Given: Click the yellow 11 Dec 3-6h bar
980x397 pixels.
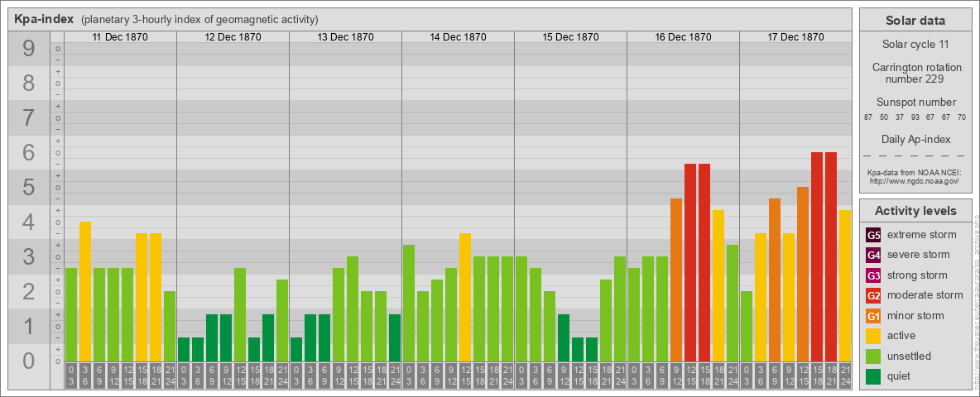Looking at the screenshot, I should tap(85, 291).
